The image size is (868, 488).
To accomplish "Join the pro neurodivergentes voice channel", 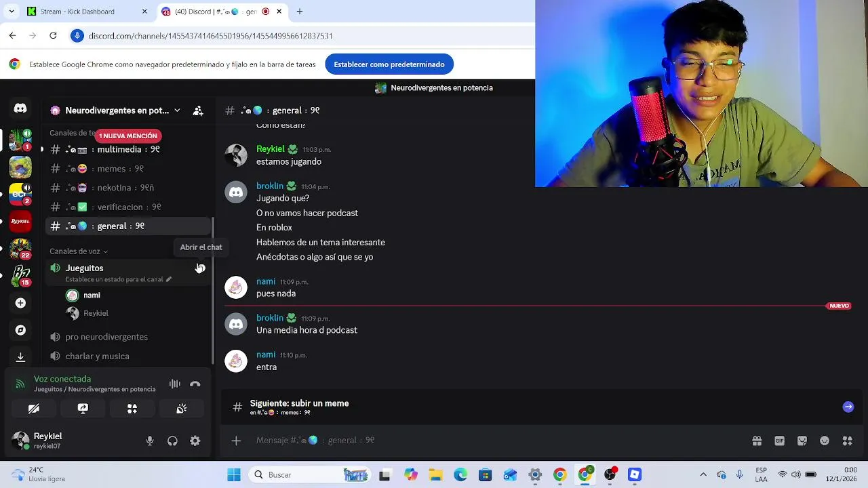I will 127,337.
